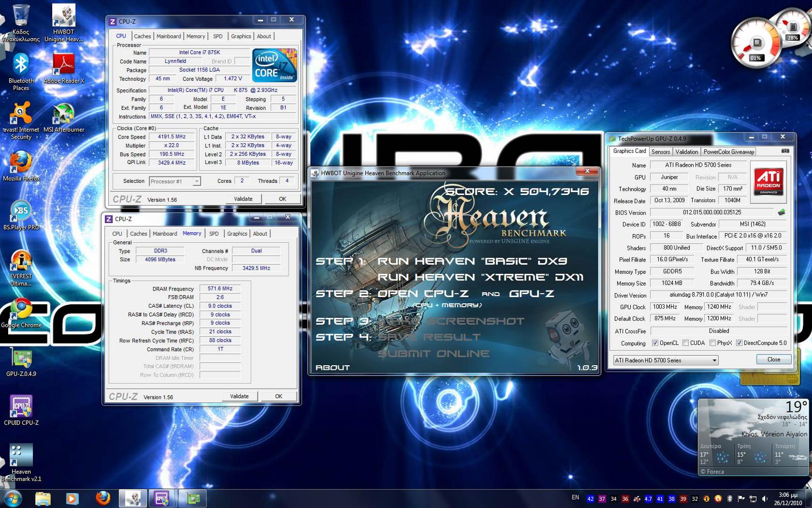The height and width of the screenshot is (508, 812).
Task: Click Firefox icon in taskbar
Action: coord(103,498)
